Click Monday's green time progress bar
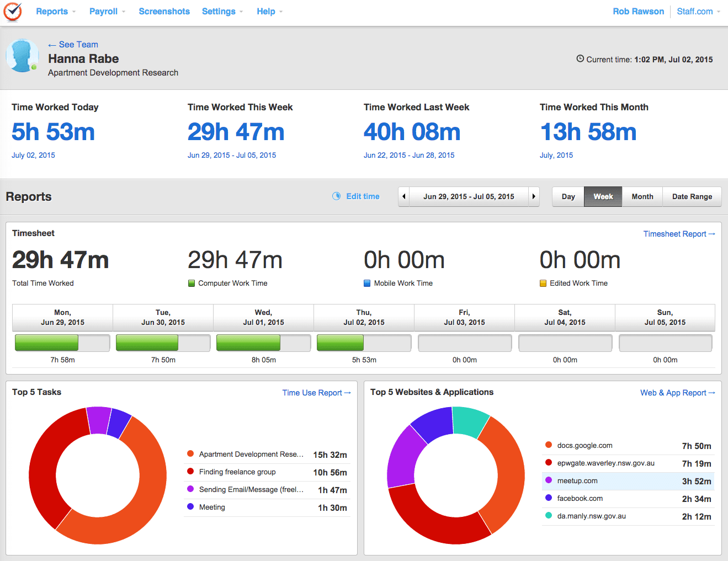The height and width of the screenshot is (561, 728). tap(47, 343)
